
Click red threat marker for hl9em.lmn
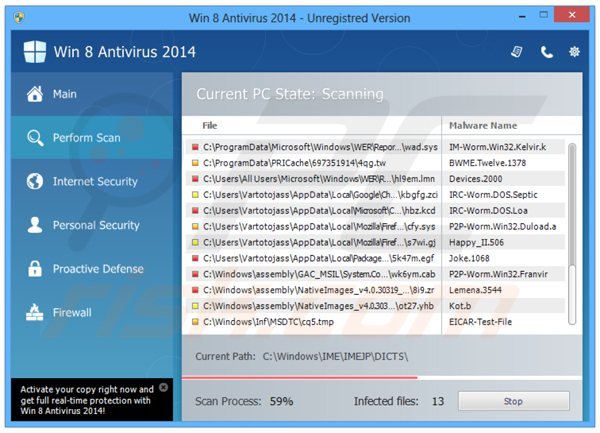pyautogui.click(x=195, y=179)
